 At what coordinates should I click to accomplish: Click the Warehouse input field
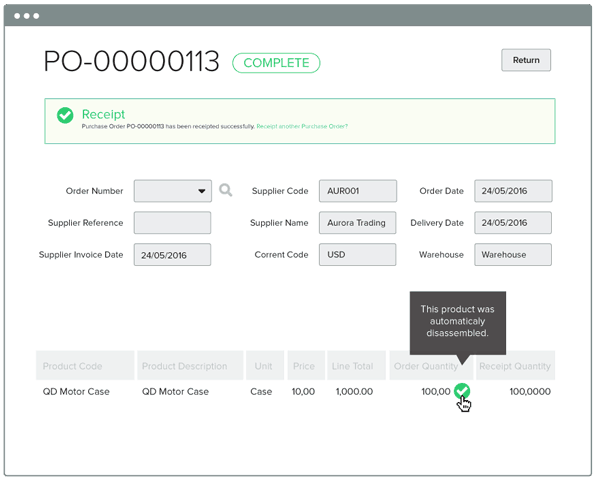(513, 255)
